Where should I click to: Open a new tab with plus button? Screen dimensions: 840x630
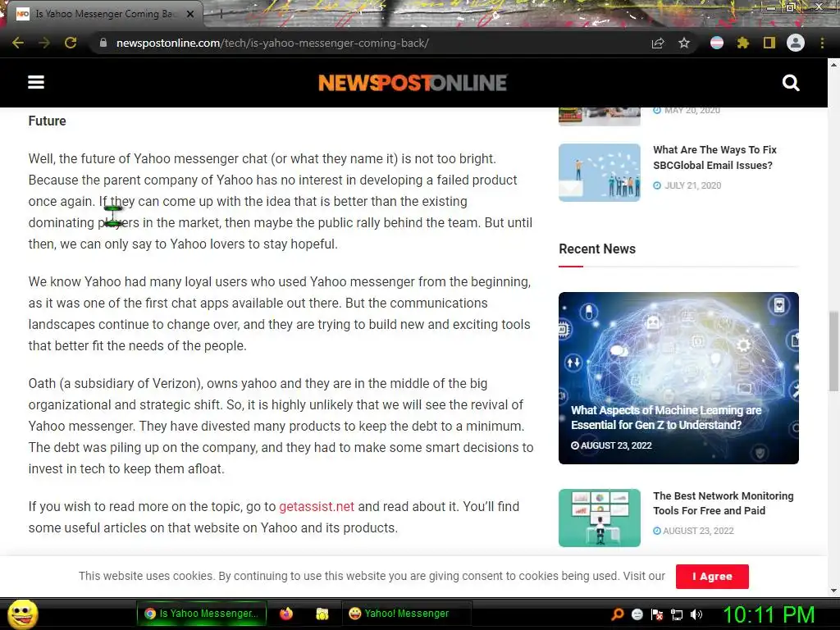[221, 14]
